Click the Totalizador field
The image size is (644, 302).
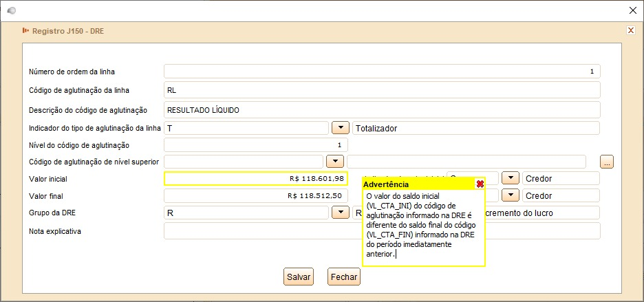point(475,128)
